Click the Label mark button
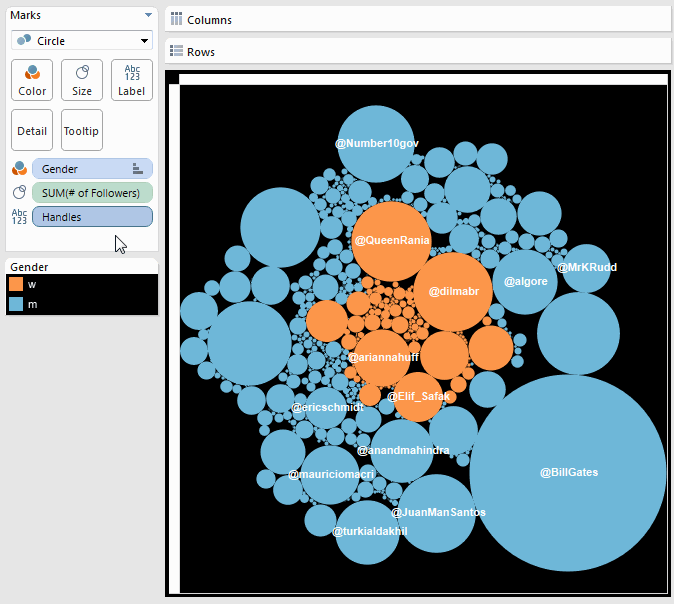The width and height of the screenshot is (674, 604). click(132, 80)
